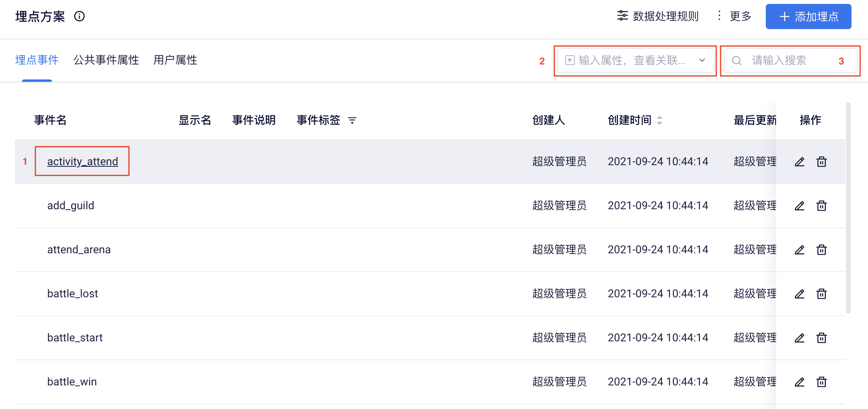
Task: Switch to the 用户属性 tab
Action: pos(175,60)
